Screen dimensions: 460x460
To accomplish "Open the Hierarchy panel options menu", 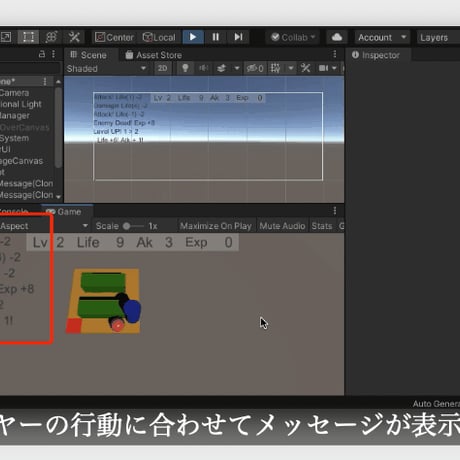I will (x=54, y=54).
